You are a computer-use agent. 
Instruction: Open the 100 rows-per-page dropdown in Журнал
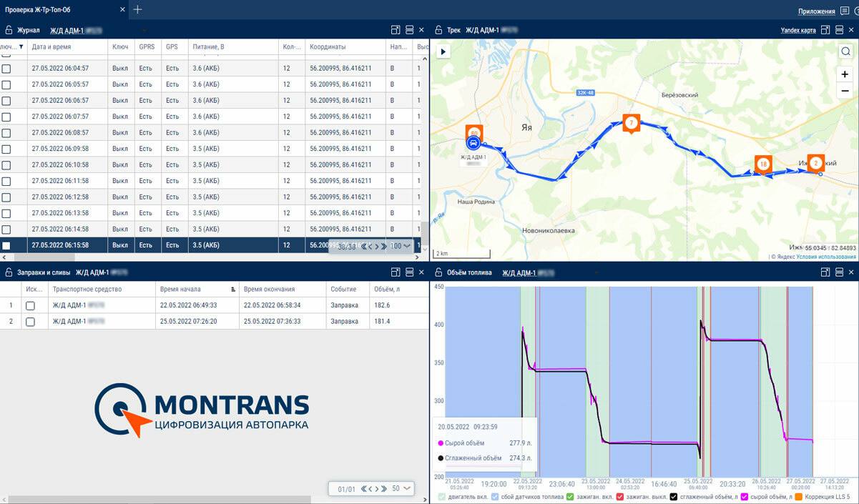(401, 246)
